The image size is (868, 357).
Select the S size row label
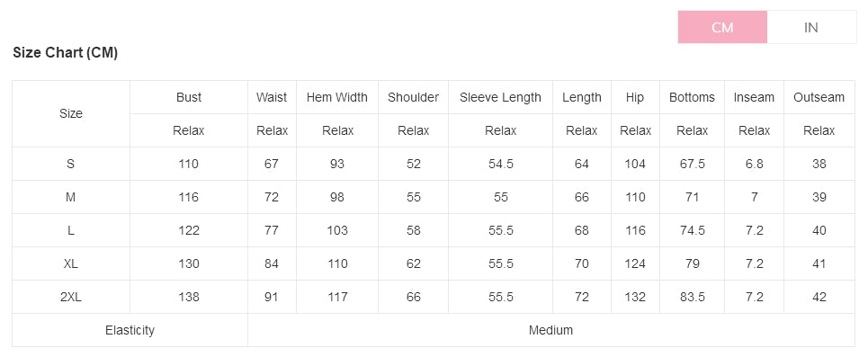(71, 164)
